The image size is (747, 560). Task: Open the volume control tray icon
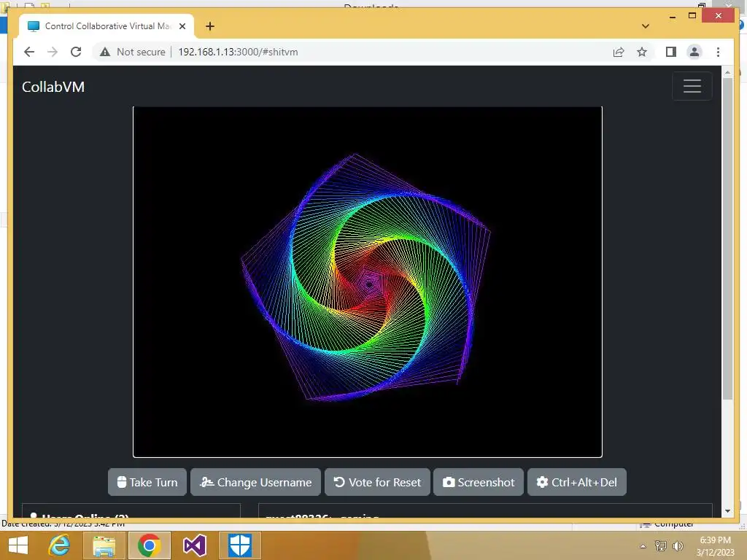[x=678, y=546]
